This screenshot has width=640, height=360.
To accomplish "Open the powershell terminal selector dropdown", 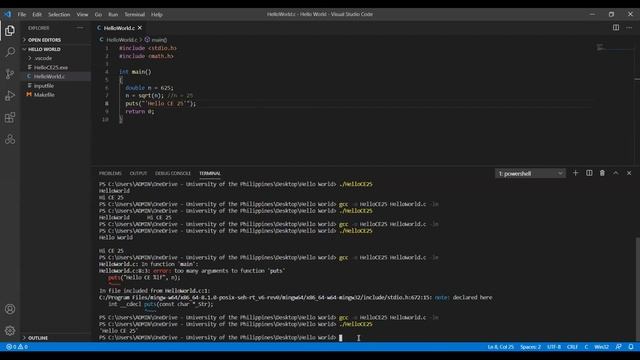I will (x=530, y=173).
